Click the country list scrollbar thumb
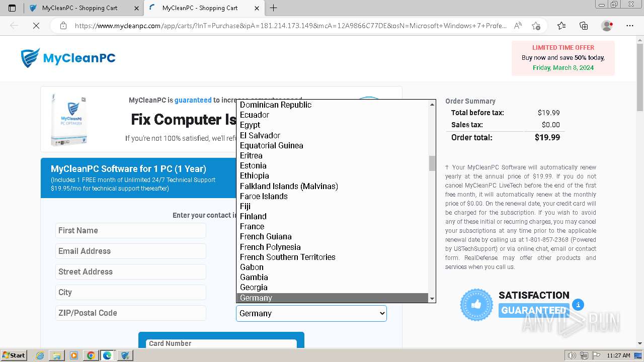 pyautogui.click(x=432, y=163)
